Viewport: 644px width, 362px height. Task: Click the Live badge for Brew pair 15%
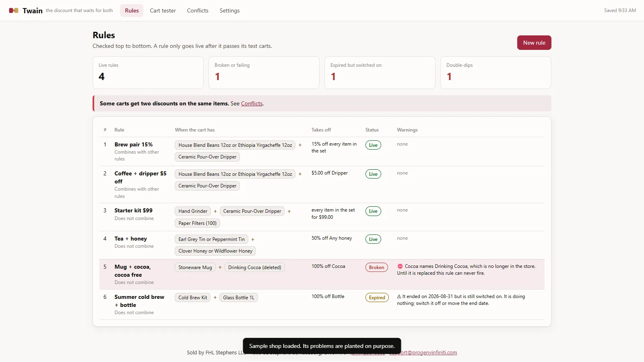click(373, 145)
